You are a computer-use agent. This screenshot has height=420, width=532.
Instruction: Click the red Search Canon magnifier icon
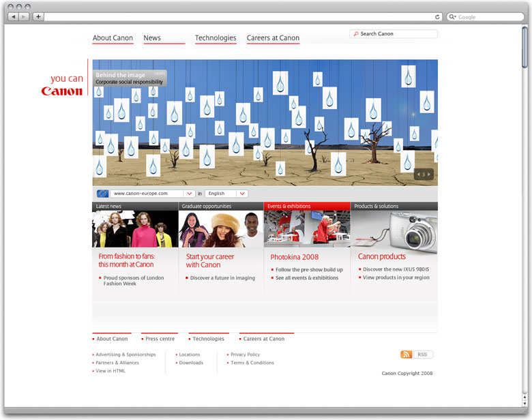(x=355, y=34)
